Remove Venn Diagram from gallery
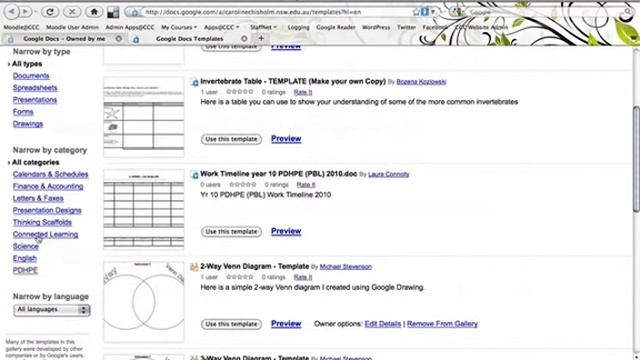 click(442, 324)
